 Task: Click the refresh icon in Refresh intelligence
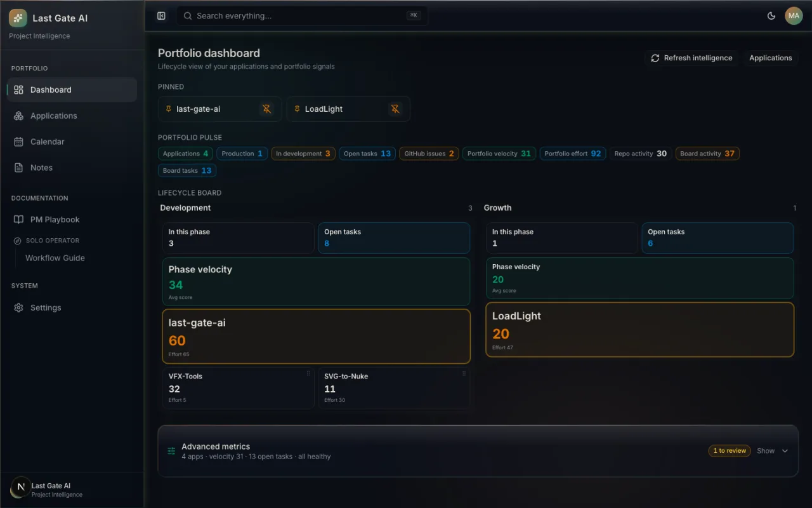655,58
